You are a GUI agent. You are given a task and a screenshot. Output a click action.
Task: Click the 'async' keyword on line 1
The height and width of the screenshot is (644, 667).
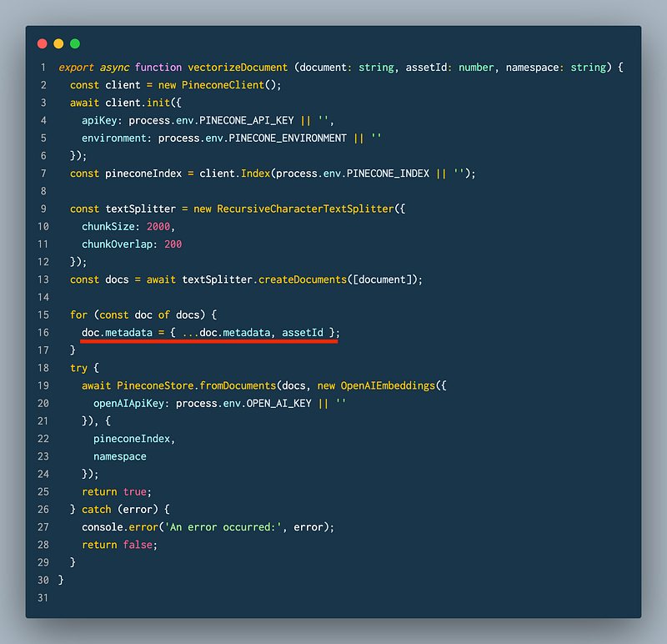[x=114, y=68]
